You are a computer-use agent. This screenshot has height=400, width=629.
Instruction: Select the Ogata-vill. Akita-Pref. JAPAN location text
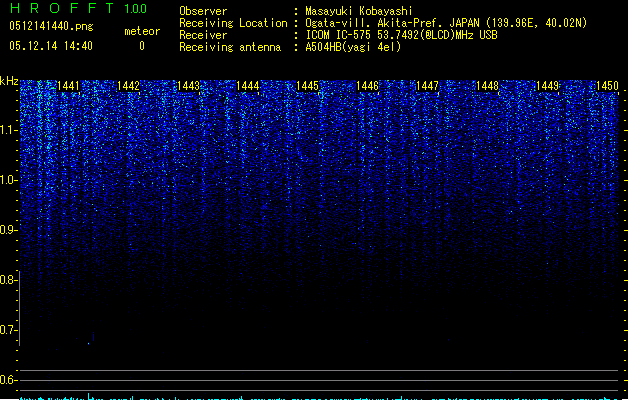click(x=446, y=23)
